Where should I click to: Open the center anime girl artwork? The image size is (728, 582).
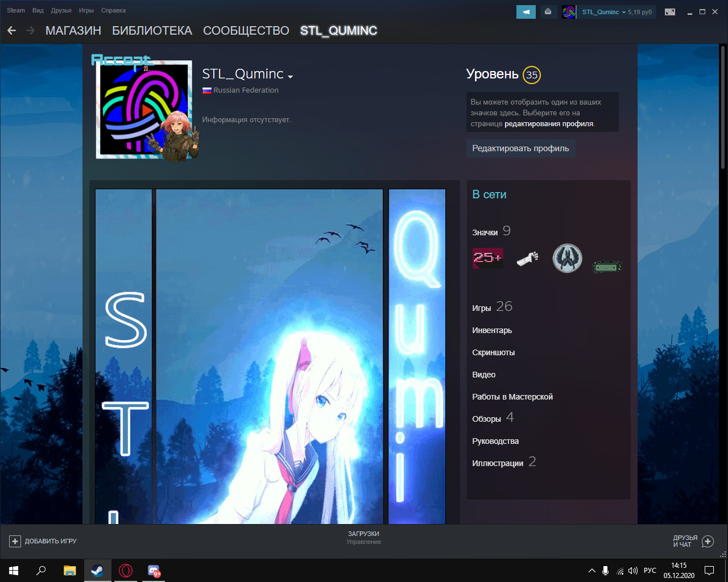coord(270,357)
